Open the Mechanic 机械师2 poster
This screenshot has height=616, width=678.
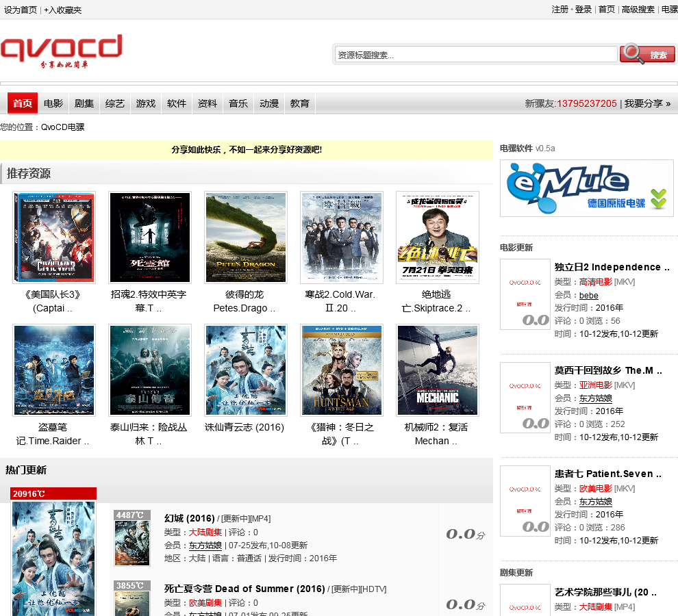click(x=438, y=370)
